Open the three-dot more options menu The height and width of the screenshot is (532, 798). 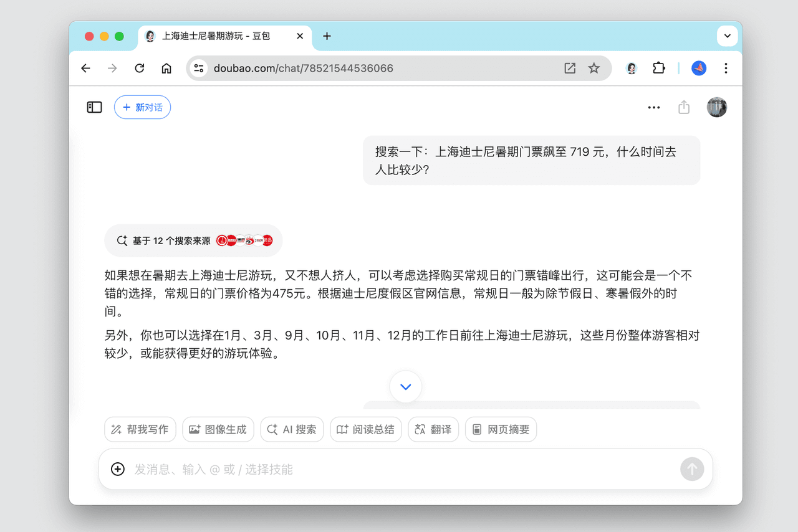[653, 107]
